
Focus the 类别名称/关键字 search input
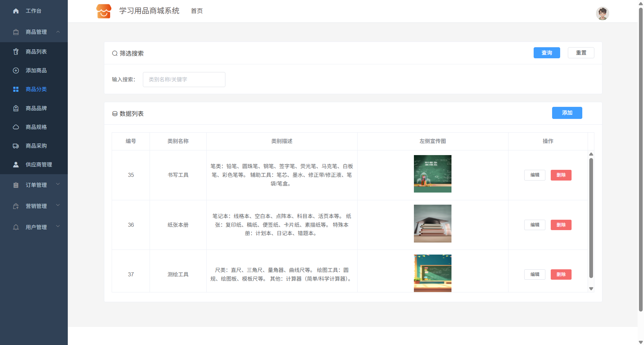coord(184,79)
